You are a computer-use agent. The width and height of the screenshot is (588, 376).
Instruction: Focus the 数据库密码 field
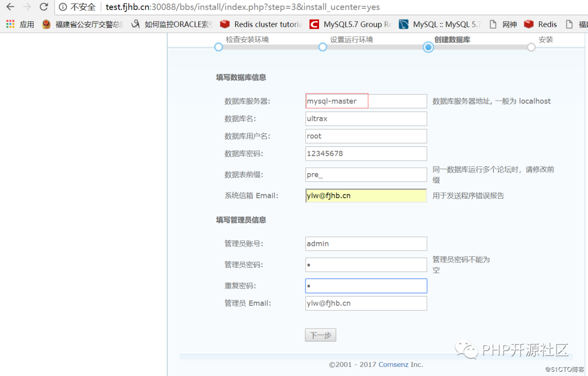pos(366,153)
